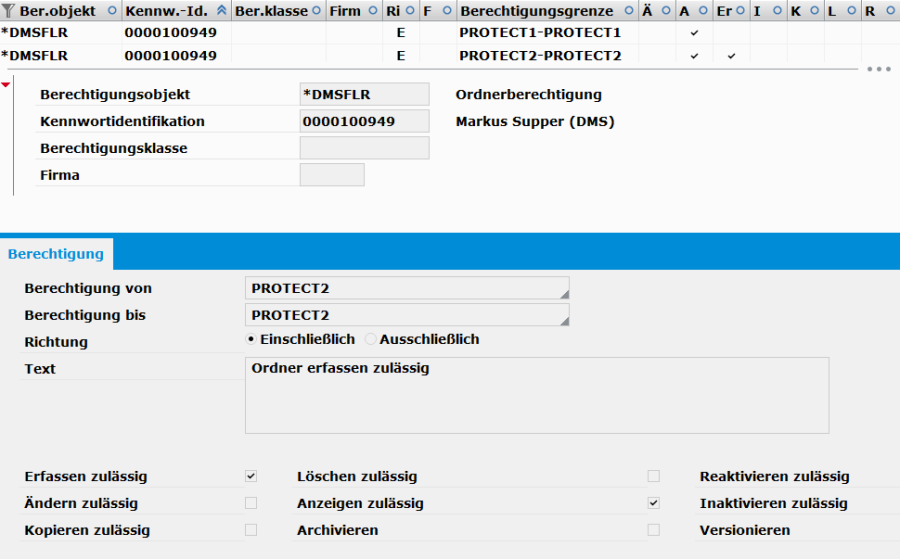Click the circle icon in Berechtigungsgrenze column header
This screenshot has height=559, width=900.
(x=629, y=11)
